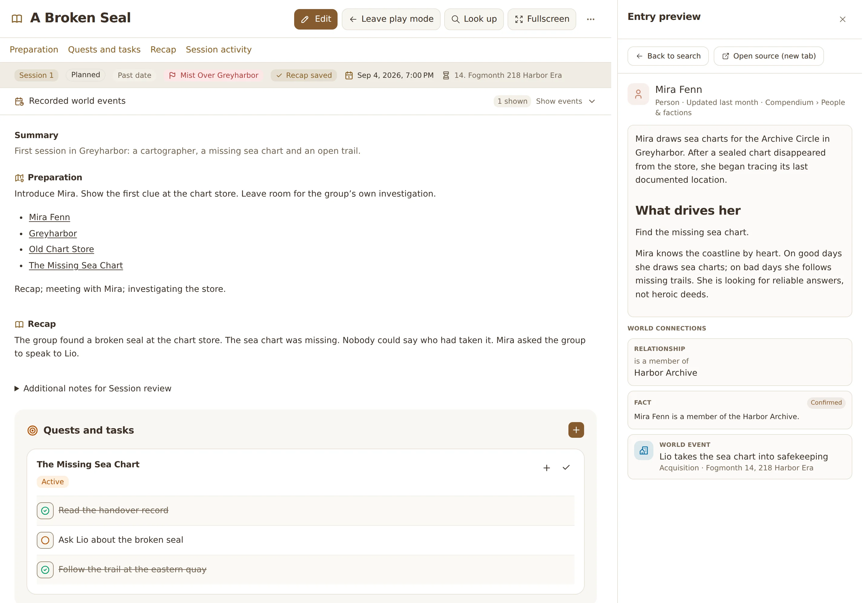Click the Quests and tasks target icon
The width and height of the screenshot is (868, 603).
tap(33, 430)
